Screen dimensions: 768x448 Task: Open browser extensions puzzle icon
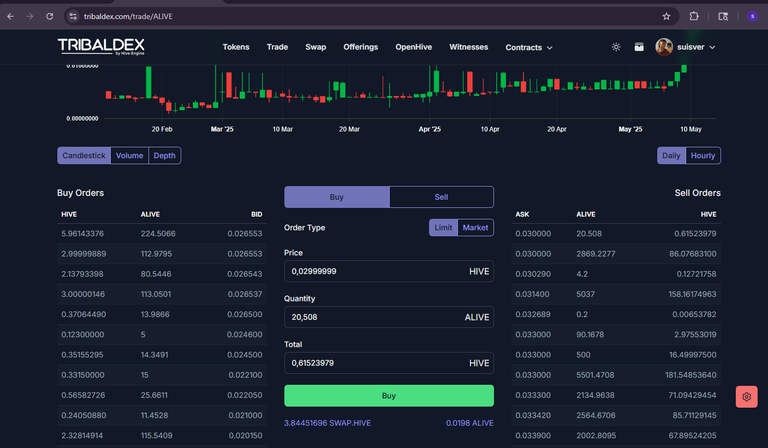[694, 16]
